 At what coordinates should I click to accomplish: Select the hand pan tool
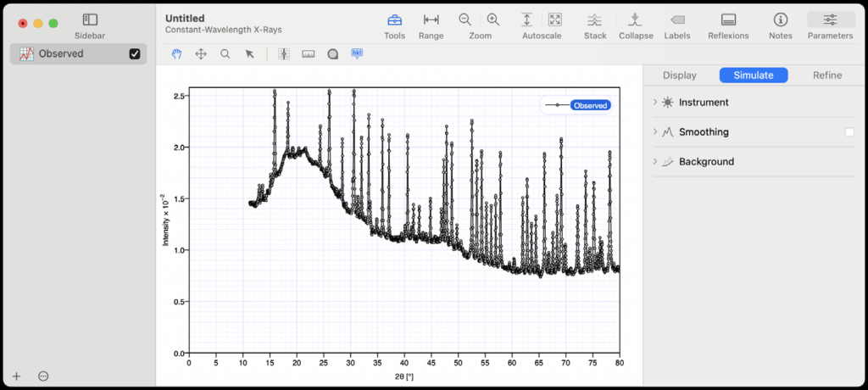[177, 53]
